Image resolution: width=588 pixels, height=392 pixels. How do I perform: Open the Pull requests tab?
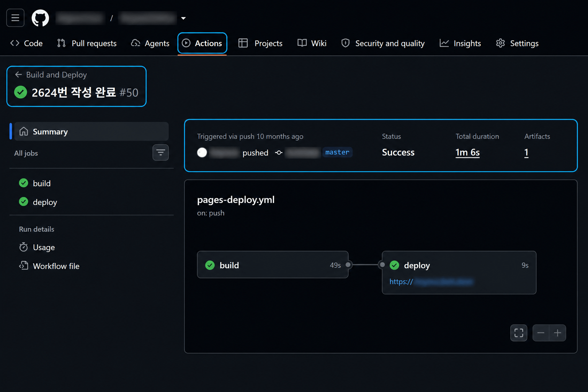click(87, 43)
